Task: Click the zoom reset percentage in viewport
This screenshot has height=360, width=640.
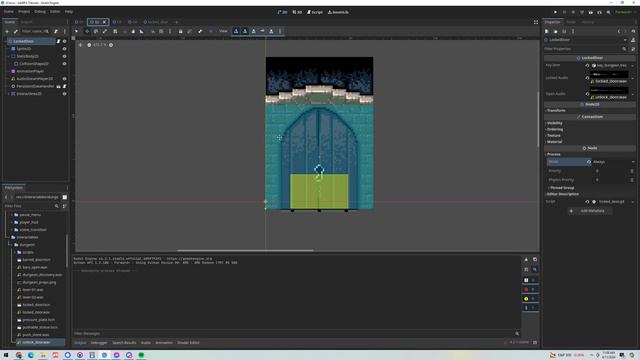Action: point(100,45)
